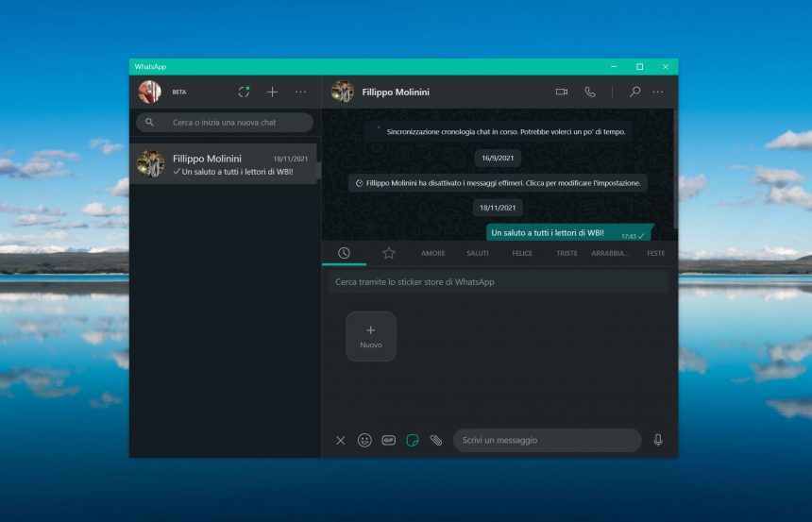Close the WhatsApp window

666,67
